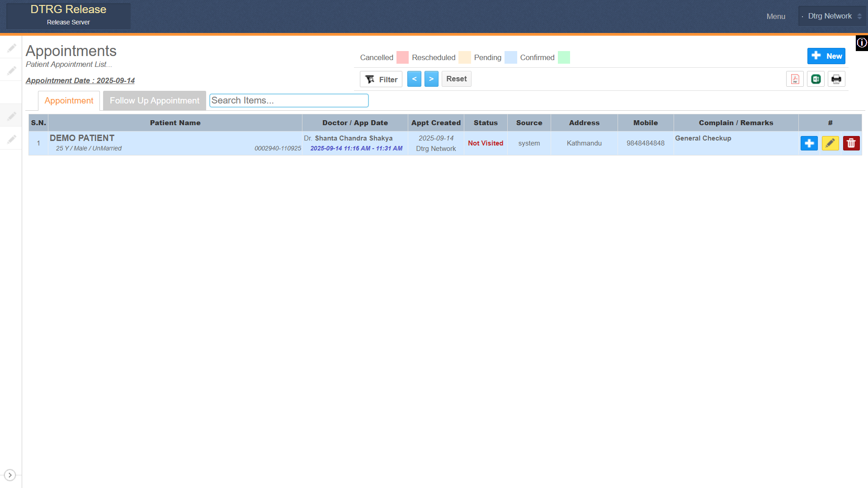This screenshot has height=488, width=868.
Task: Print the appointment list
Action: click(836, 79)
